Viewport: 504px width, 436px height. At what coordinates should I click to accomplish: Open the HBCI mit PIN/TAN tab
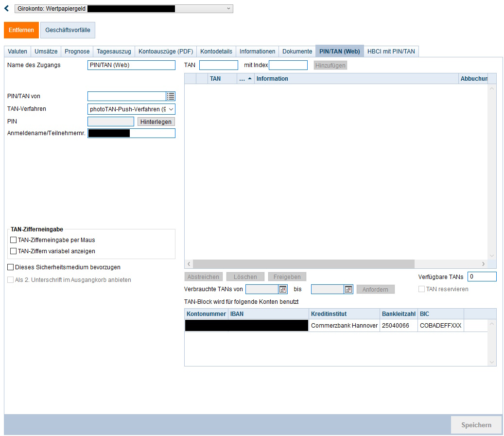(392, 51)
